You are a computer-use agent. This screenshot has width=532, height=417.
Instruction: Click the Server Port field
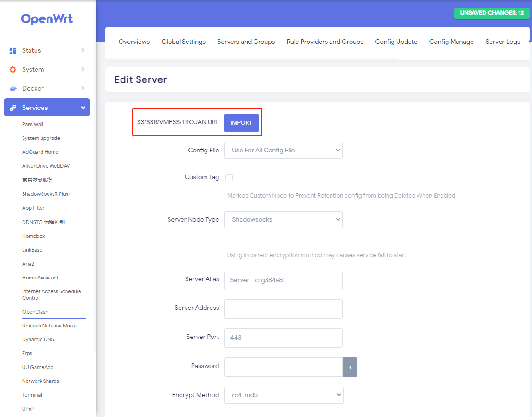(283, 338)
